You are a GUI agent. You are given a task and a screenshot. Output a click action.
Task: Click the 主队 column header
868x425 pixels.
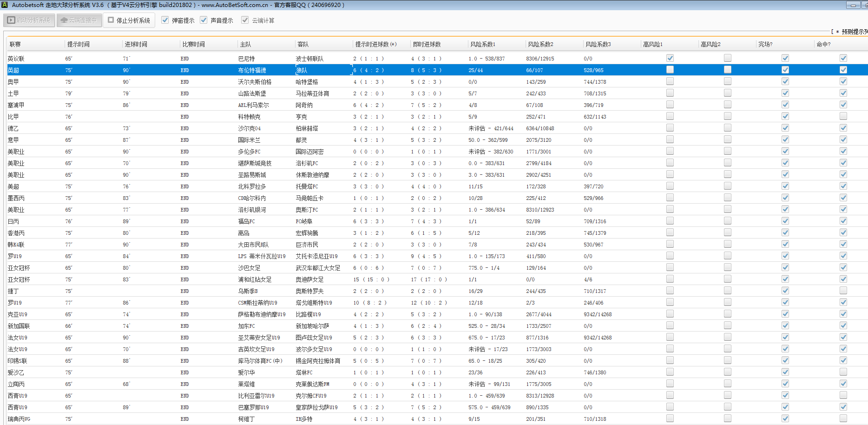[245, 45]
